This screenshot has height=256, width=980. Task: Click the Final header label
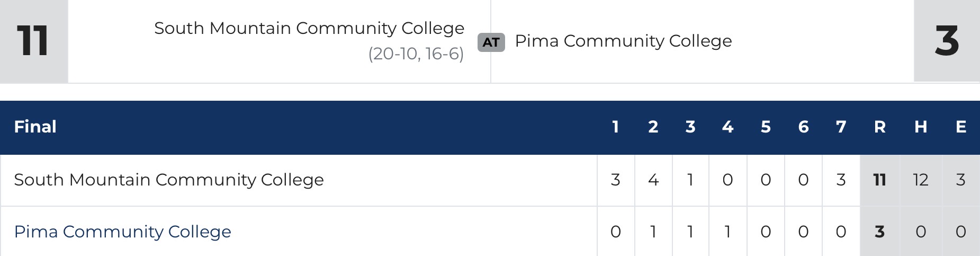click(x=35, y=127)
